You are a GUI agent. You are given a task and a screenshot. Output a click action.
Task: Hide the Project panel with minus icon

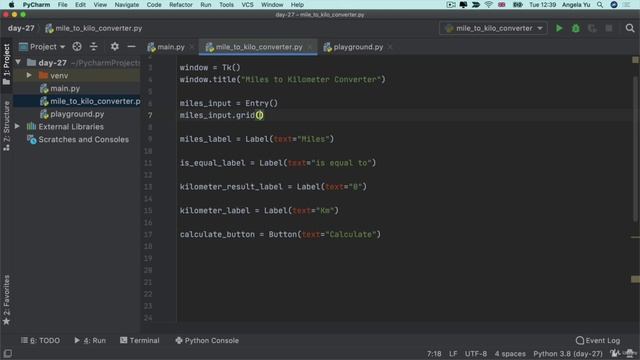[x=131, y=47]
